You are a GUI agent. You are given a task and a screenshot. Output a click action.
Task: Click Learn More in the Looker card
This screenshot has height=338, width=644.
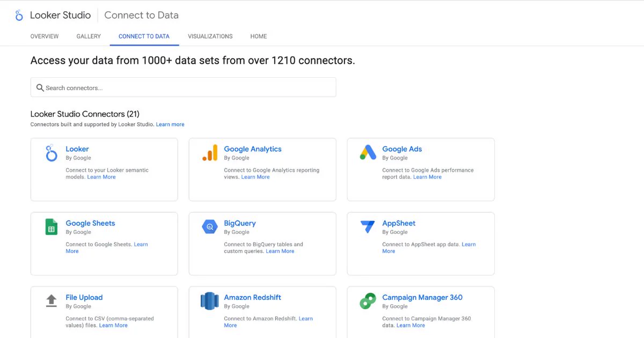(x=101, y=177)
